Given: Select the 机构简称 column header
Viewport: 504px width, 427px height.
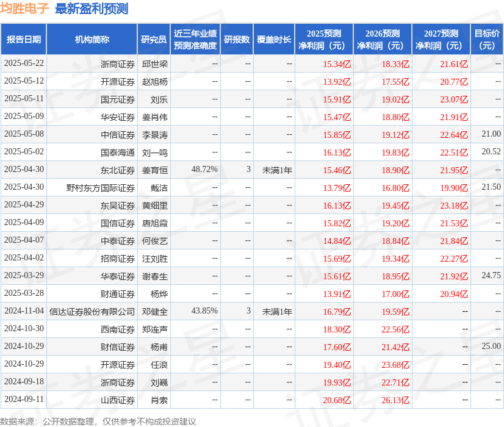Looking at the screenshot, I should click(x=92, y=40).
